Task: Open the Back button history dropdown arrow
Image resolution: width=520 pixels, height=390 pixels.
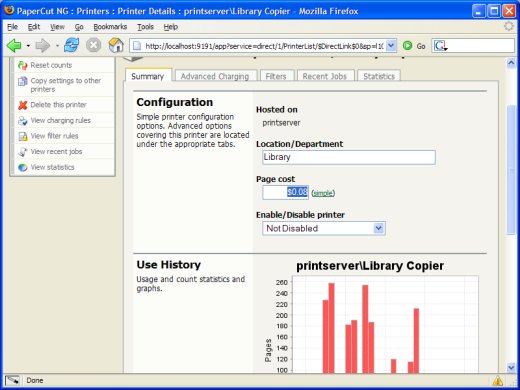Action: (x=28, y=46)
